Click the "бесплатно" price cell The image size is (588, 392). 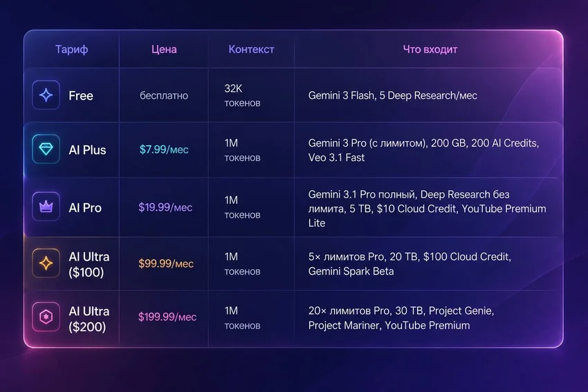[x=164, y=95]
